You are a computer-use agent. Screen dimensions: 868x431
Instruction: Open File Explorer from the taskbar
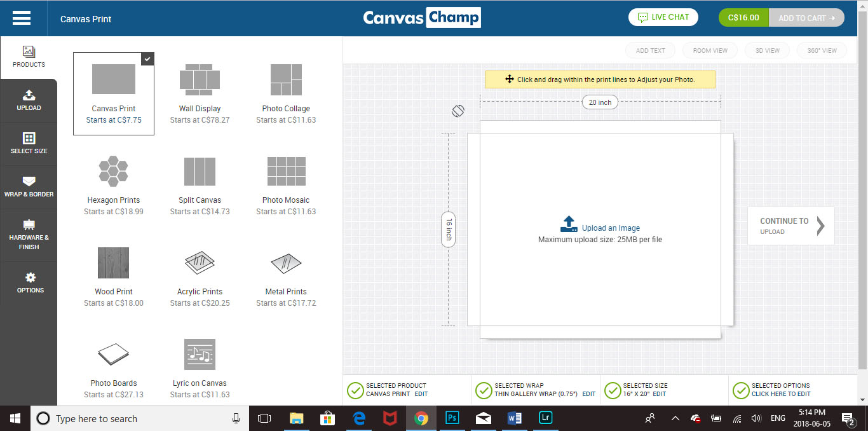tap(296, 418)
